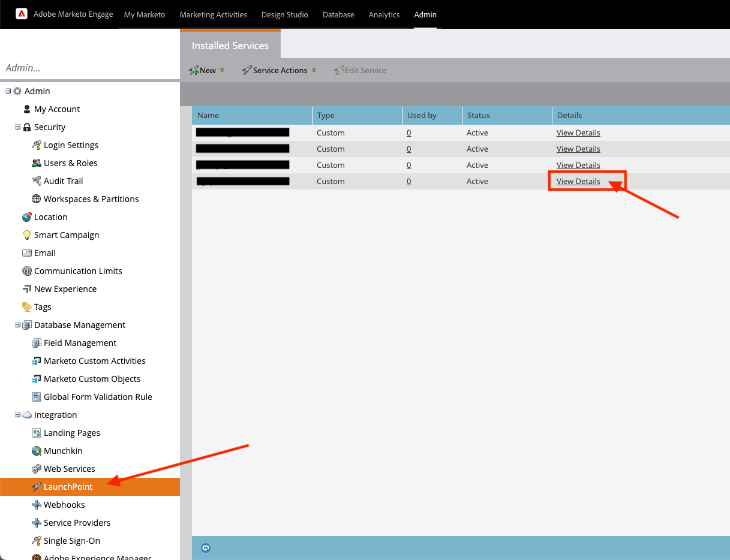
Task: Collapse the Security tree section
Action: coord(18,127)
